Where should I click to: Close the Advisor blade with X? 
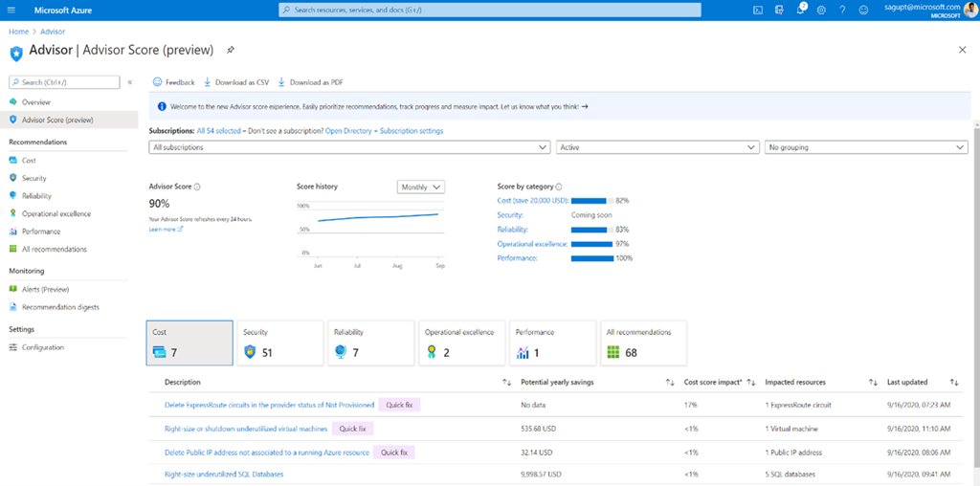963,50
